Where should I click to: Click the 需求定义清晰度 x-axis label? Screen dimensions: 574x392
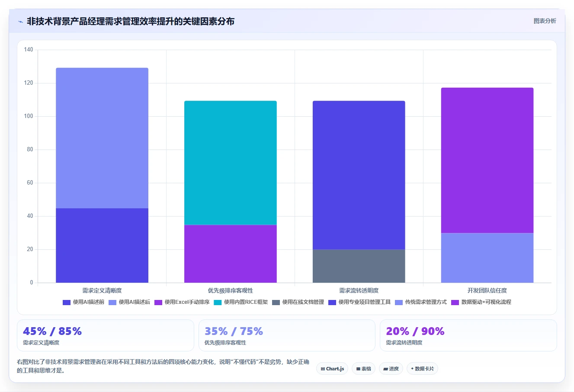pos(102,290)
